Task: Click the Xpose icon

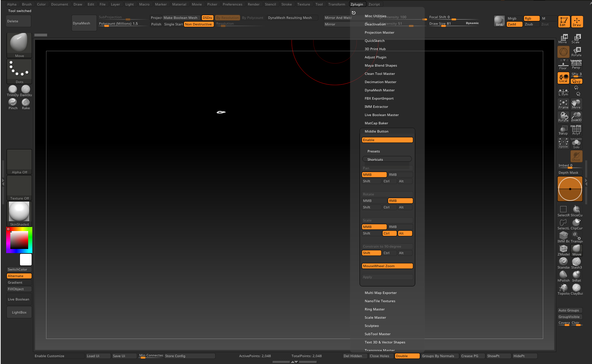Action: [x=563, y=143]
